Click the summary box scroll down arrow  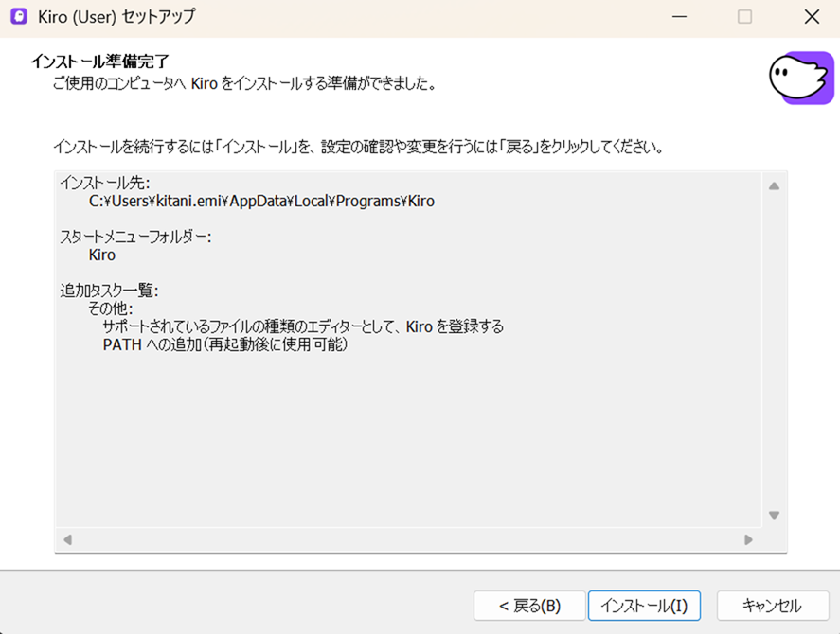[774, 515]
